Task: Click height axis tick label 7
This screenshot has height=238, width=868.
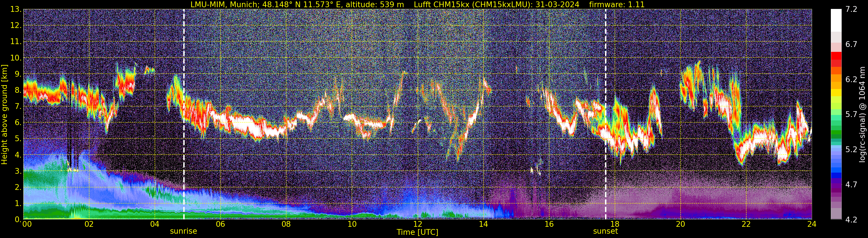Action: 18,107
